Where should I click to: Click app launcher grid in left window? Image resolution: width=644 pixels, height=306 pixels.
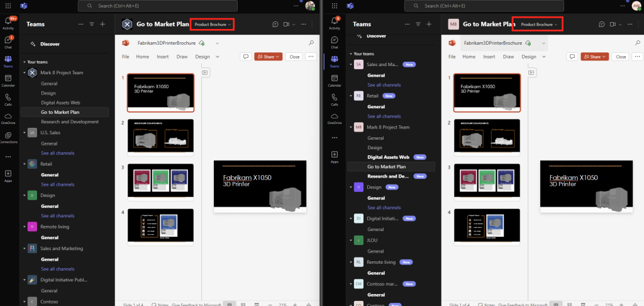pyautogui.click(x=8, y=6)
